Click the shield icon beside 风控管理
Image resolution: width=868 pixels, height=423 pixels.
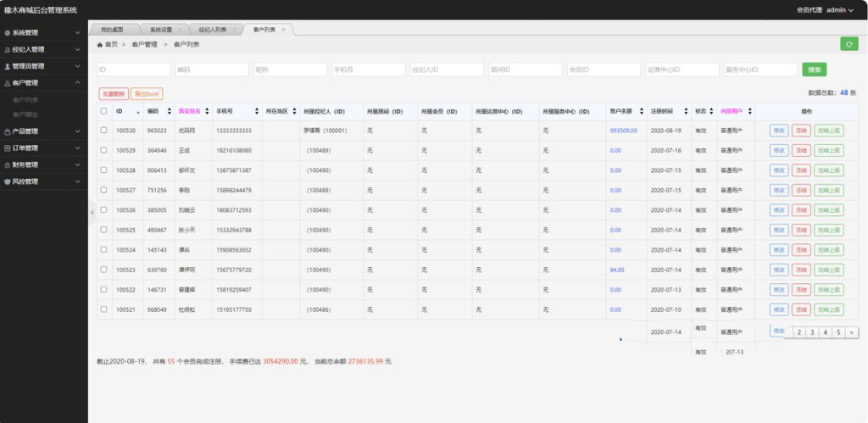click(7, 181)
